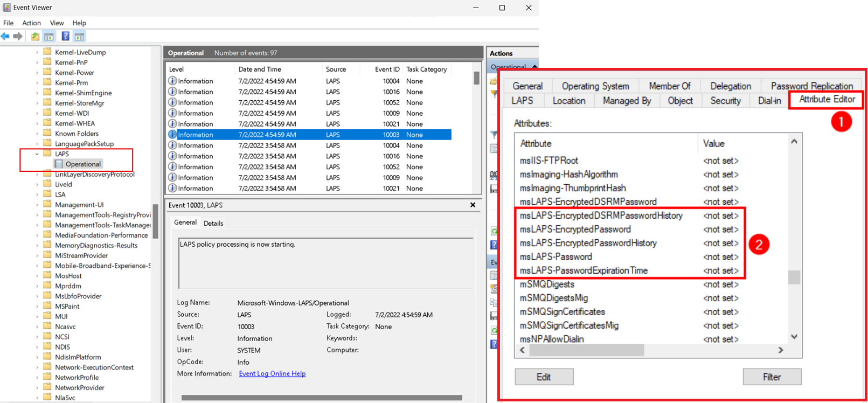Click the folder icon beside NetworkProfile
Screen dimensions: 868x403
[47, 377]
